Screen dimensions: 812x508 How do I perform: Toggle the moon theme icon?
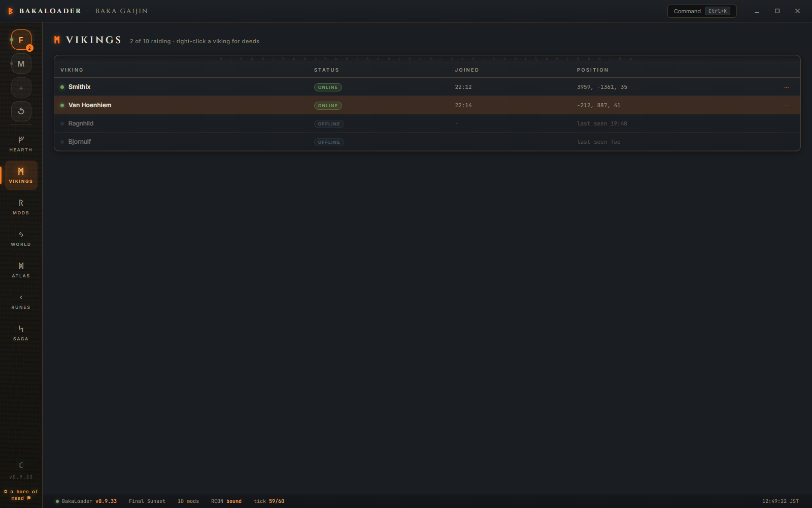click(x=21, y=465)
